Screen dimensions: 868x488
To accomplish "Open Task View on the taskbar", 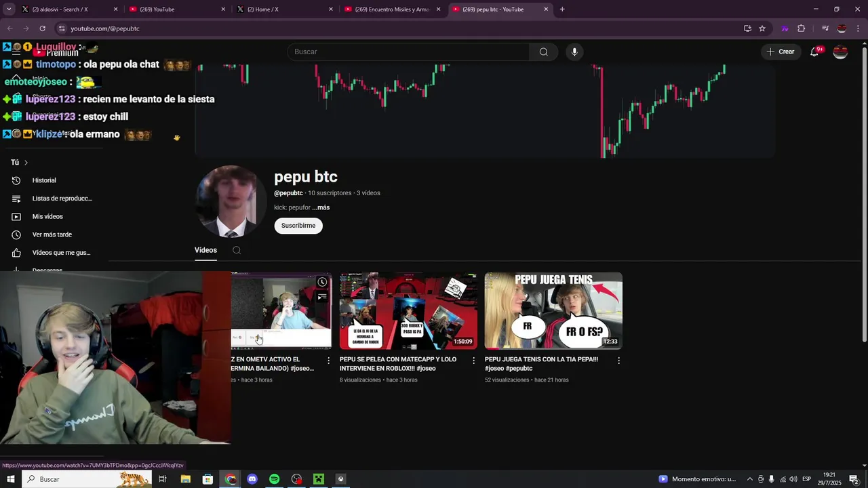I will (163, 479).
